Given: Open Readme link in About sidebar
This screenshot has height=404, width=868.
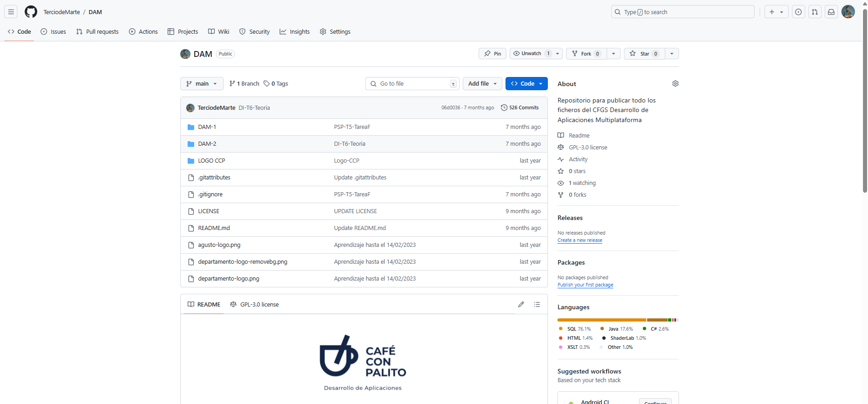Looking at the screenshot, I should click(x=573, y=136).
